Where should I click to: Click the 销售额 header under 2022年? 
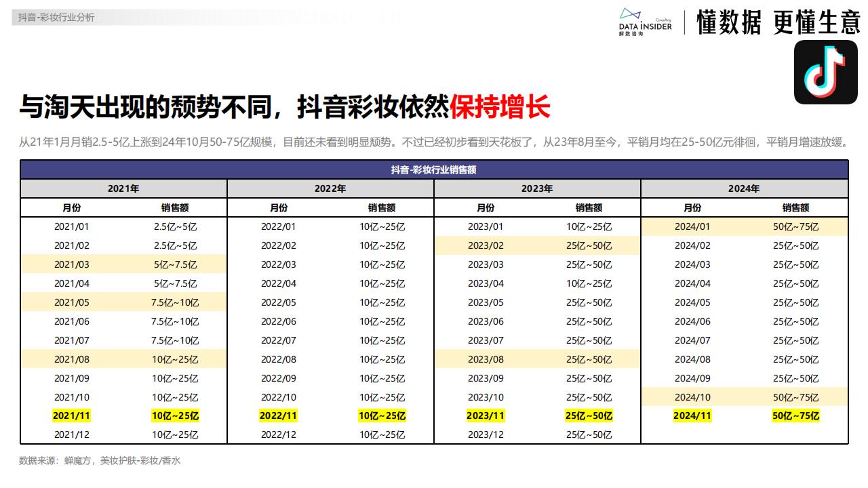click(382, 207)
